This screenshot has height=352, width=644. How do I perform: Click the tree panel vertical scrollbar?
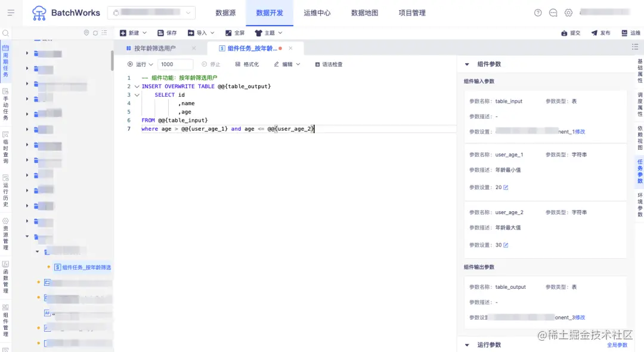click(x=112, y=60)
